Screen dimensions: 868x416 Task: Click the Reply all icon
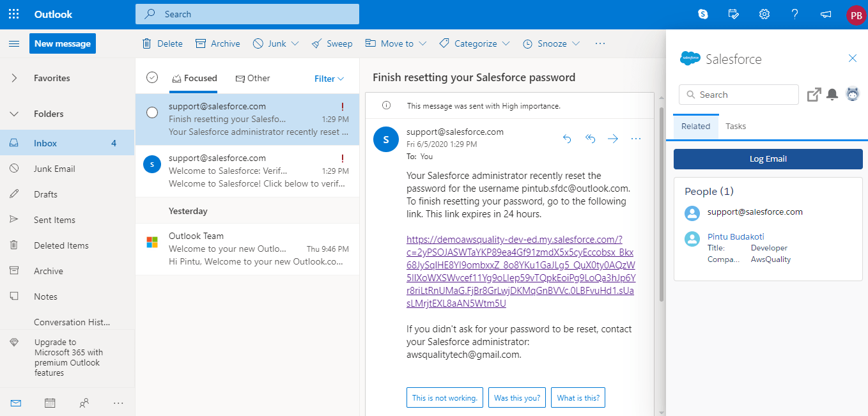[590, 138]
